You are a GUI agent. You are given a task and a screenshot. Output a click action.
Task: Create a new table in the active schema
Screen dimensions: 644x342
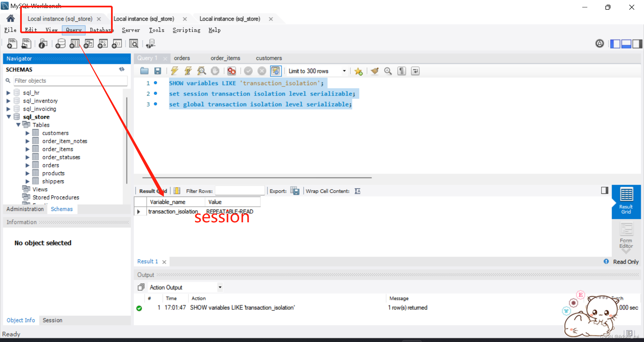(74, 43)
